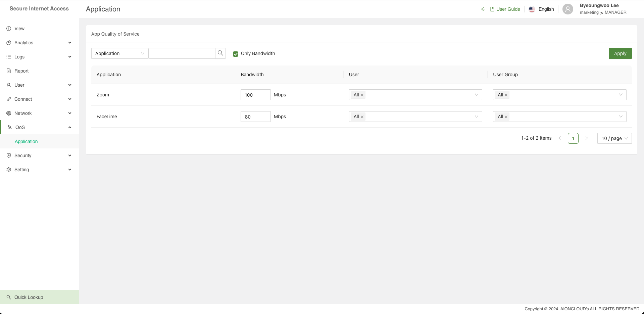Click the Network globe icon

point(9,113)
